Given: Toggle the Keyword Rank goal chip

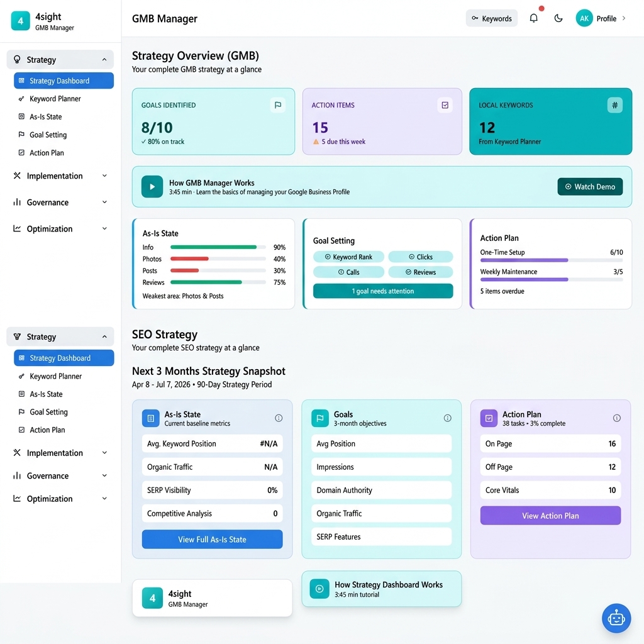Looking at the screenshot, I should [348, 257].
